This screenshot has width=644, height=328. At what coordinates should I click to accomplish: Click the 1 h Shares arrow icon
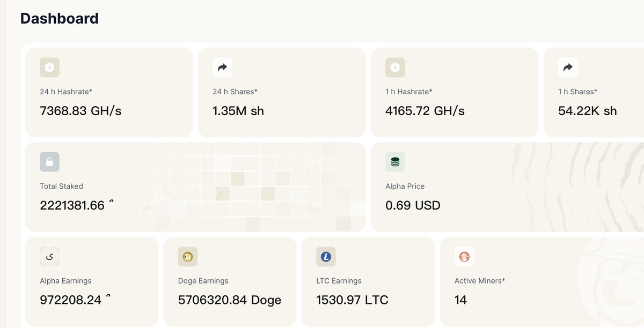[x=568, y=68]
